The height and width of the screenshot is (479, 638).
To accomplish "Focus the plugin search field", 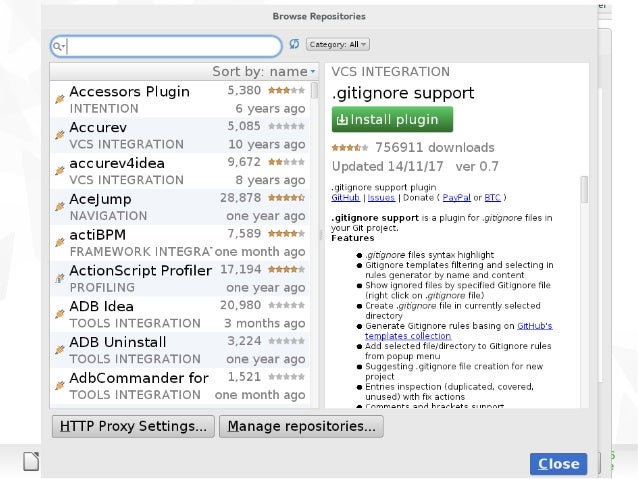I will (x=166, y=46).
